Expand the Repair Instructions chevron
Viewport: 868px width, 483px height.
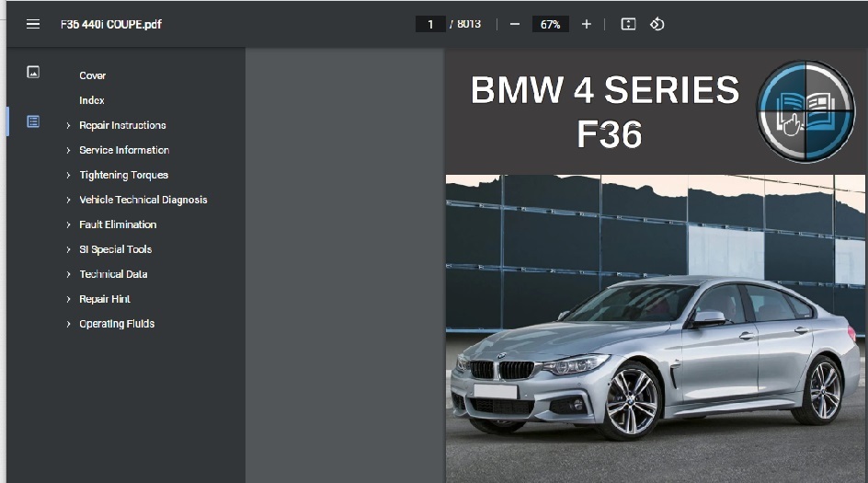click(x=68, y=126)
